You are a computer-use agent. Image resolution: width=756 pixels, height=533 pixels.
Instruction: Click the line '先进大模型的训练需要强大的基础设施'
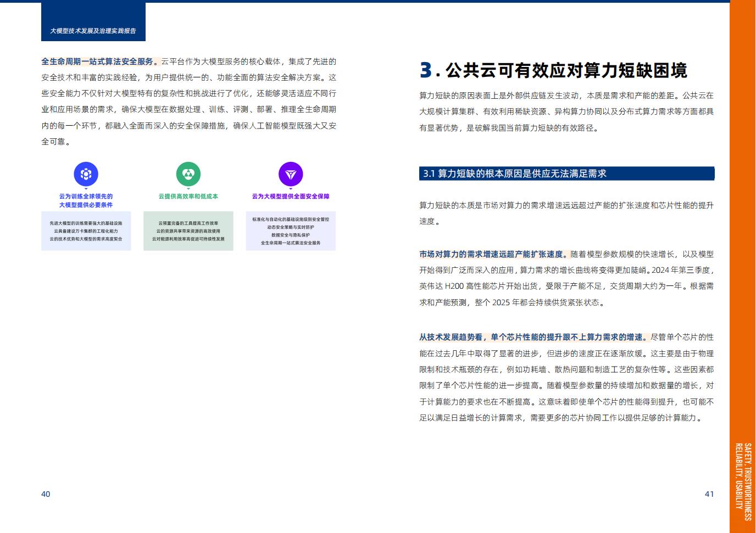[86, 223]
